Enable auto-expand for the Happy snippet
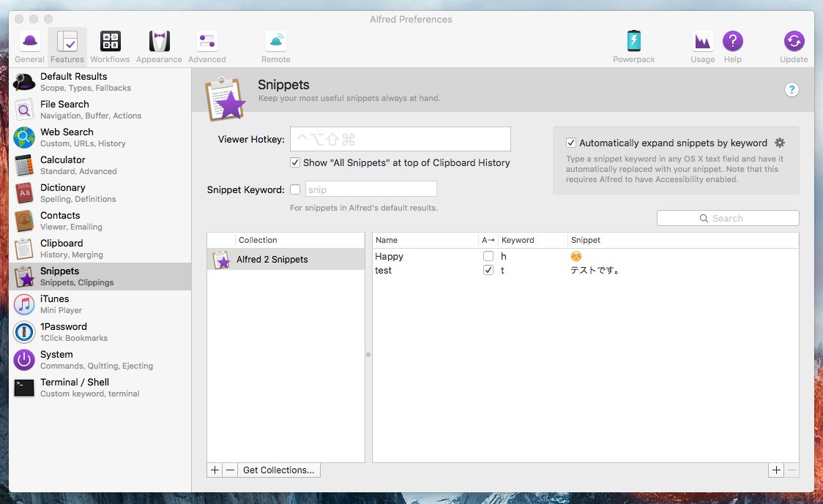The height and width of the screenshot is (504, 823). pos(488,257)
